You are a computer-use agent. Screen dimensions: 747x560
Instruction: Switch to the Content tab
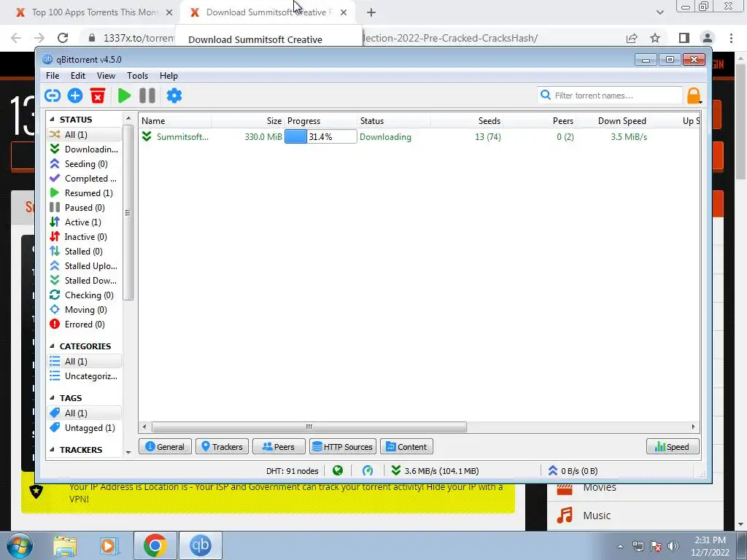pyautogui.click(x=406, y=447)
